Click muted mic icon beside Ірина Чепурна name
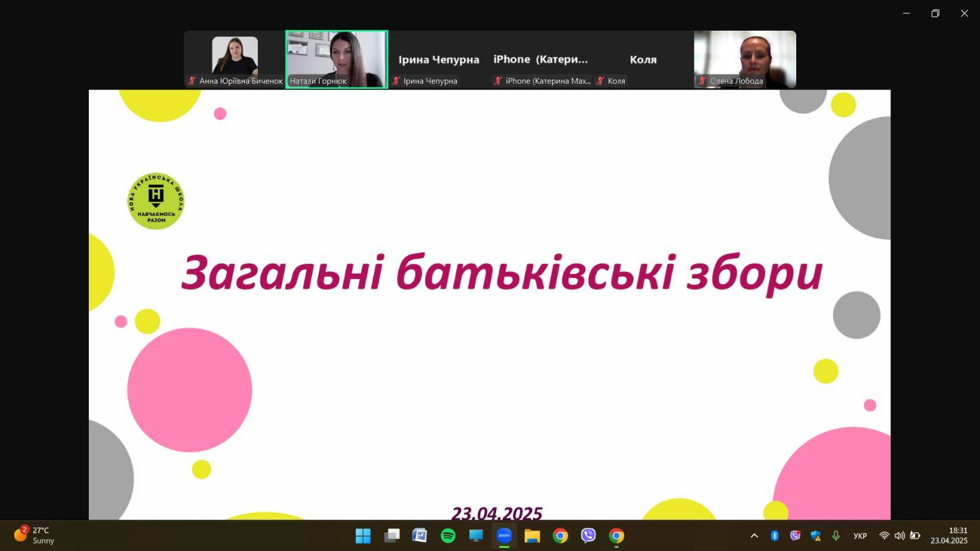Image resolution: width=980 pixels, height=551 pixels. (x=396, y=81)
